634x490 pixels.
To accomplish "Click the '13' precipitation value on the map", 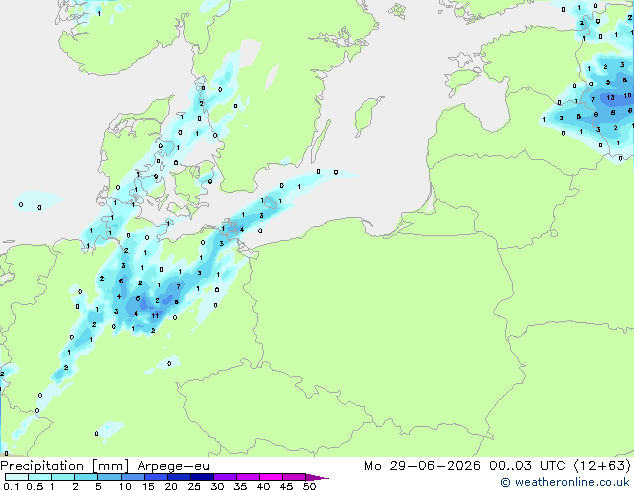I will click(610, 97).
